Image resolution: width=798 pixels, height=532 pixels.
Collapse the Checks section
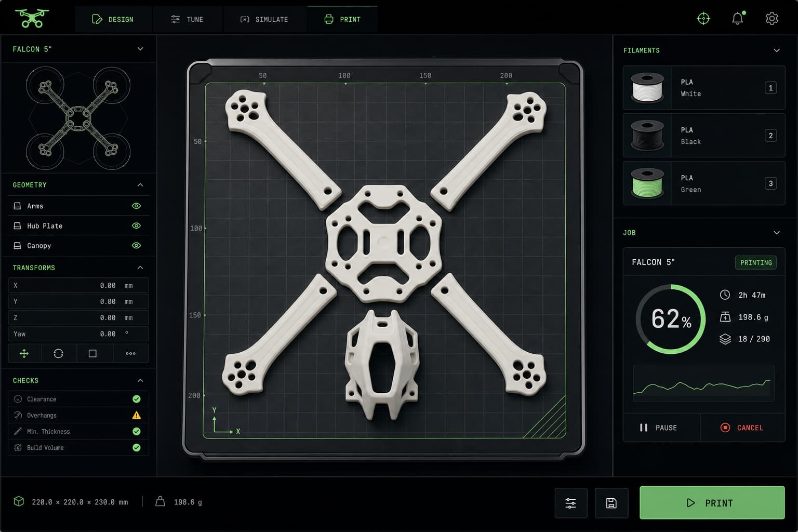click(x=140, y=380)
